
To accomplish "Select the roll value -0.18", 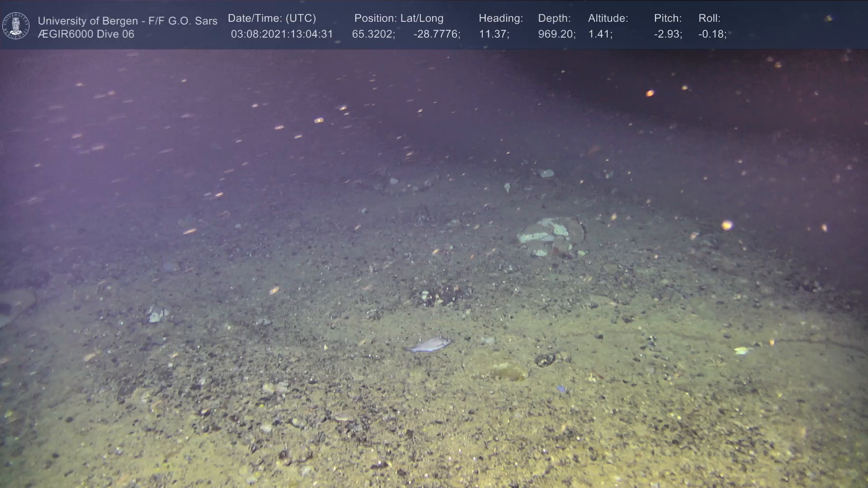I will tap(712, 34).
